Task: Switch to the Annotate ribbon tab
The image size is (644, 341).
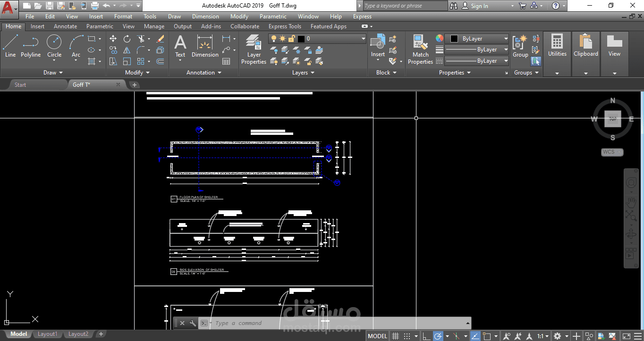Action: pos(65,26)
